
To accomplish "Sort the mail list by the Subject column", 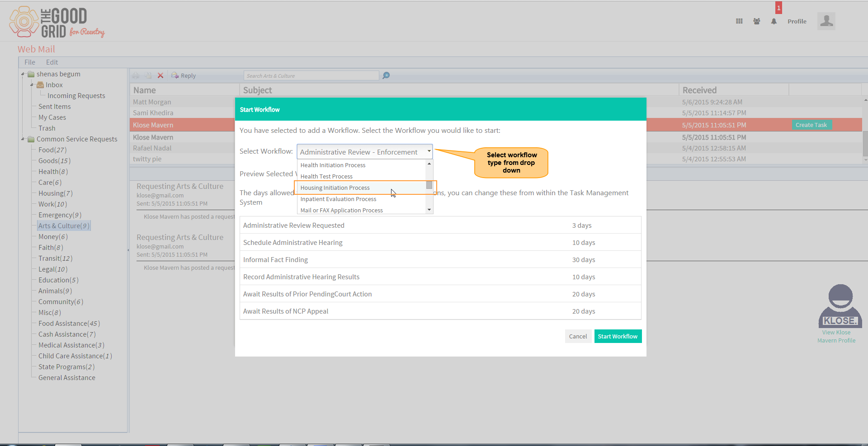I will coord(459,90).
